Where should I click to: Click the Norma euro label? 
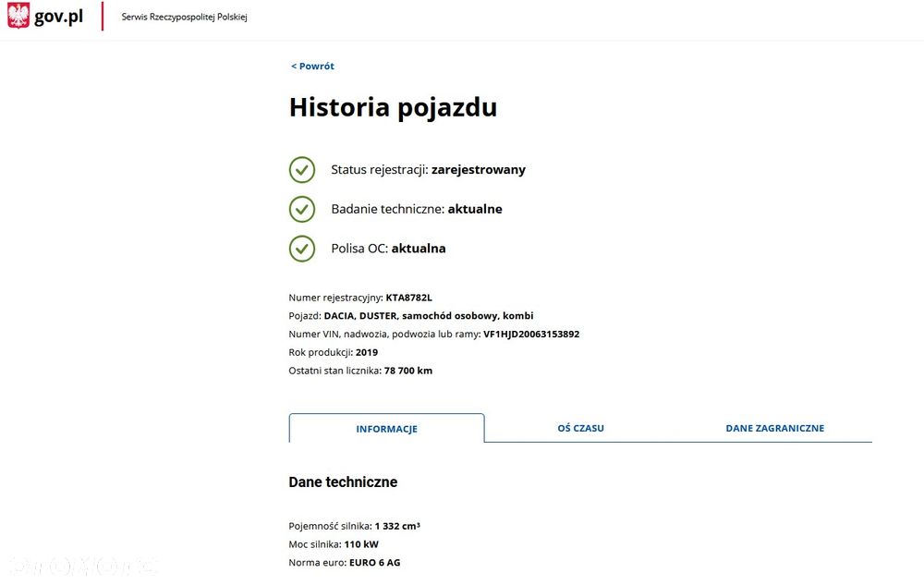click(x=318, y=563)
